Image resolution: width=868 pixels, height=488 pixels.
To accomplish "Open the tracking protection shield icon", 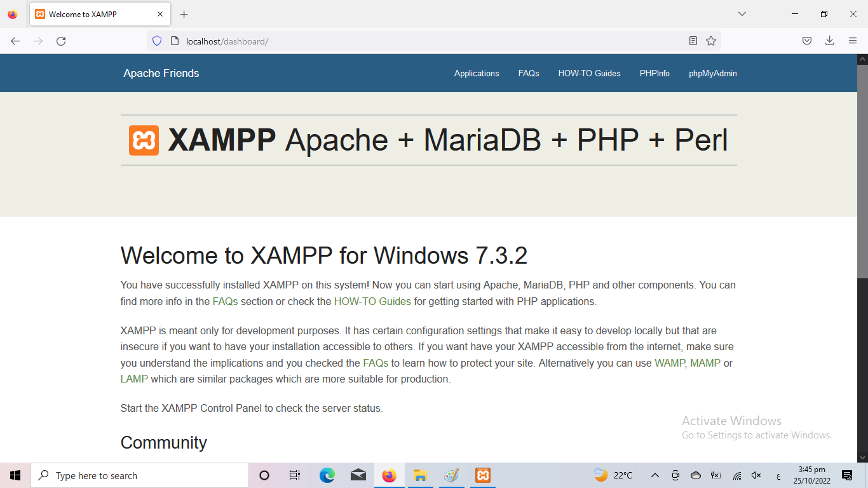I will click(157, 41).
